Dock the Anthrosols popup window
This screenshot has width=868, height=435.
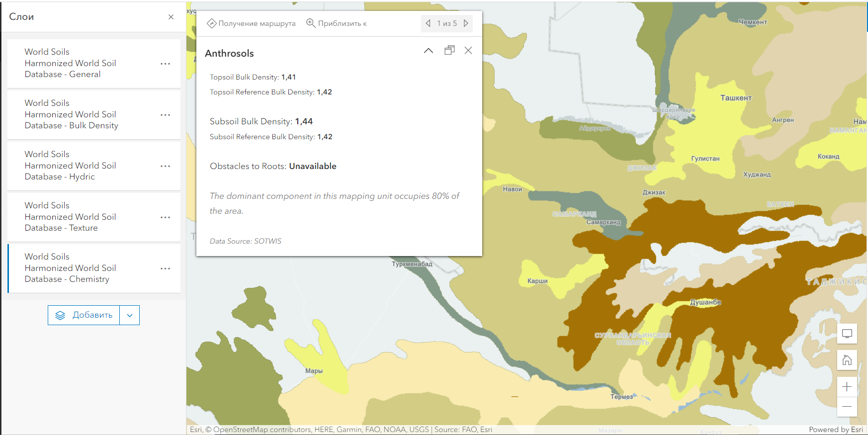point(449,50)
